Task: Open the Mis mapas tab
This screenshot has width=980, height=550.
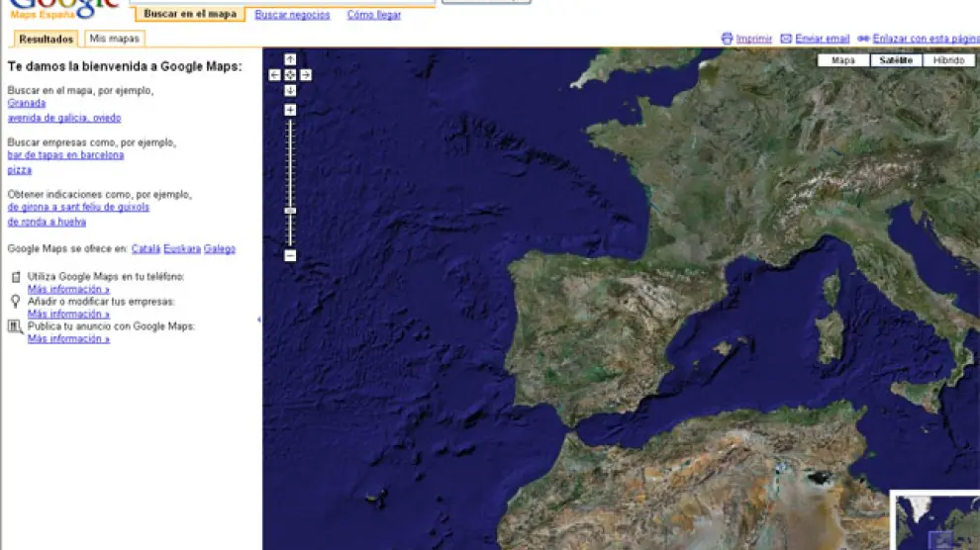Action: (x=114, y=39)
